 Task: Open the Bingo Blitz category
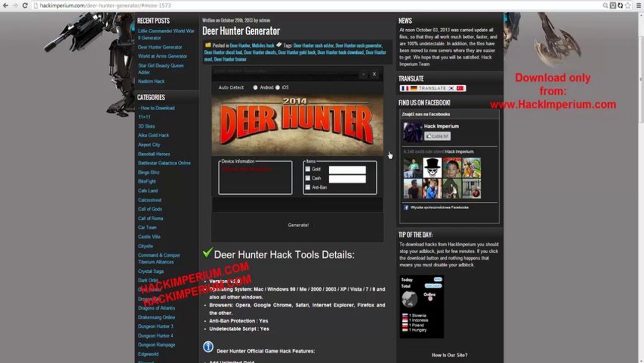tap(149, 172)
